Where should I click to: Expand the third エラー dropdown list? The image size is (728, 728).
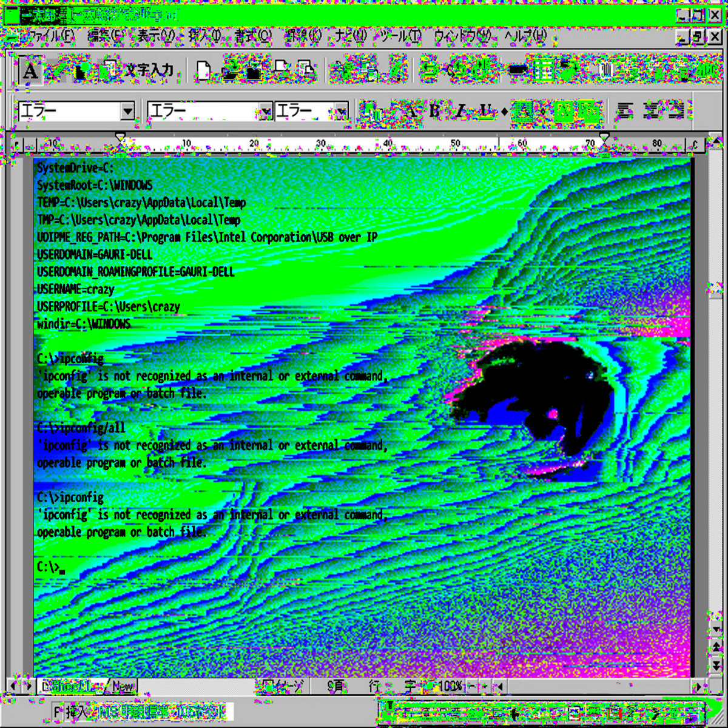click(342, 112)
